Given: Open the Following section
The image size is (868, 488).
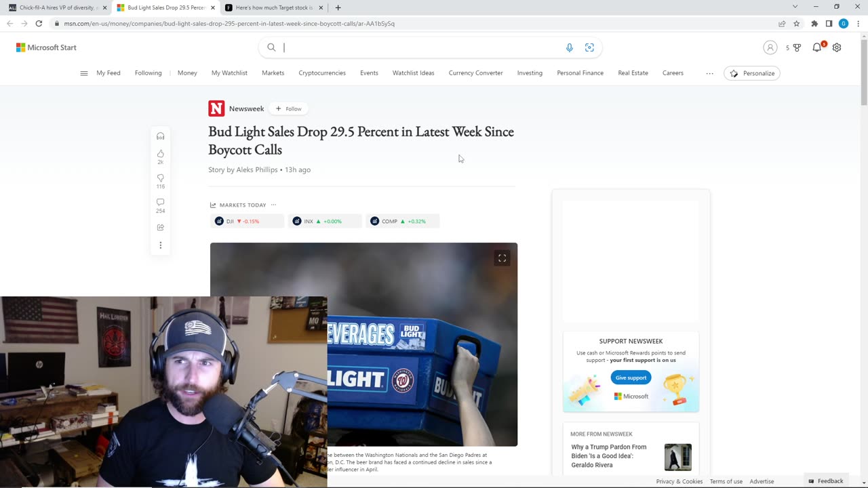Looking at the screenshot, I should (x=148, y=73).
